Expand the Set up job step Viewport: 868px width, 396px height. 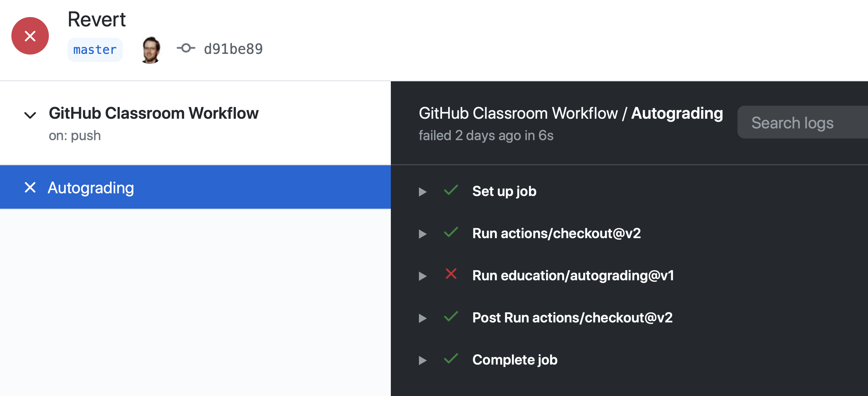click(x=423, y=192)
